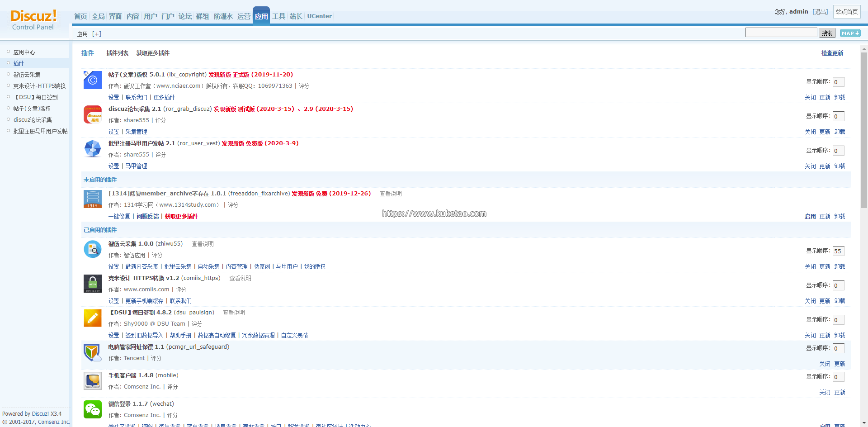Switch to the 获取更多插件 tab
The image size is (868, 427).
153,53
